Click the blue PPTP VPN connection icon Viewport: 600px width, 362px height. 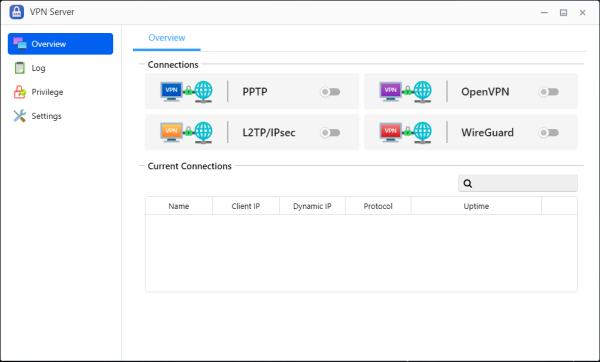186,92
